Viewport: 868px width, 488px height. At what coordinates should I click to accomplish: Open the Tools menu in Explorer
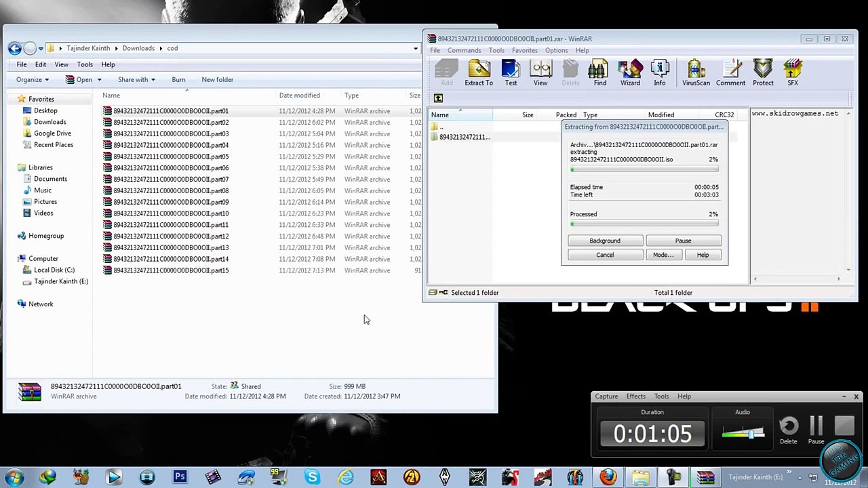click(85, 64)
